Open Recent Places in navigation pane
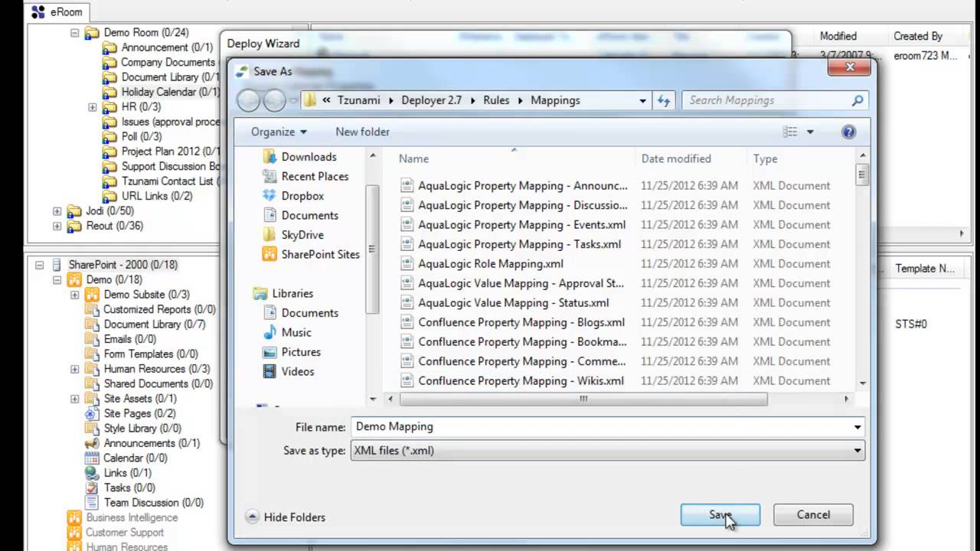Screen dimensions: 980x551 point(315,176)
